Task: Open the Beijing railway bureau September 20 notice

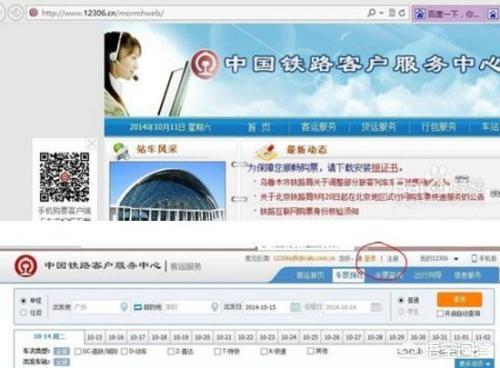Action: tap(372, 197)
